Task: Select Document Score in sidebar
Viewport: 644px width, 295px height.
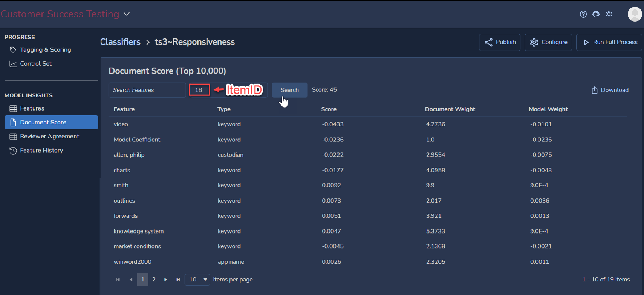Action: tap(51, 122)
